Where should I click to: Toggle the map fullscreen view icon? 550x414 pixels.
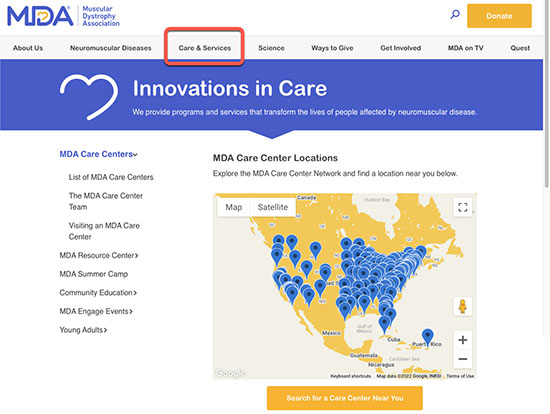[463, 207]
